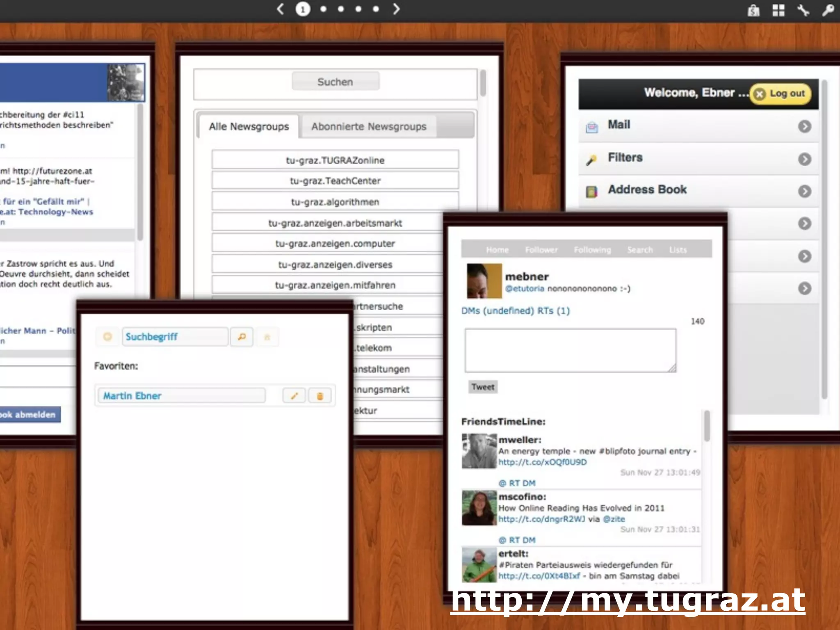This screenshot has width=840, height=630.
Task: Select the second page indicator dot
Action: 323,9
